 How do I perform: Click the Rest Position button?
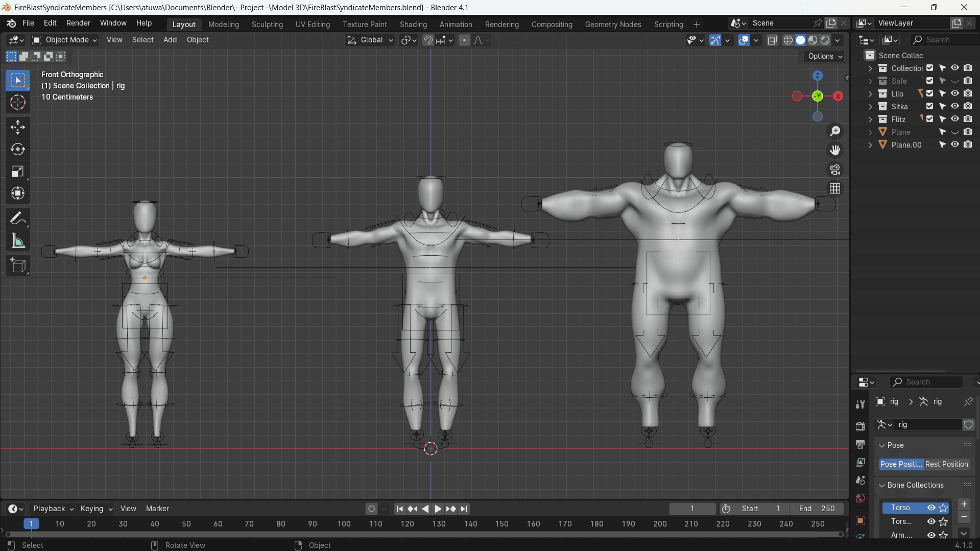click(x=946, y=464)
